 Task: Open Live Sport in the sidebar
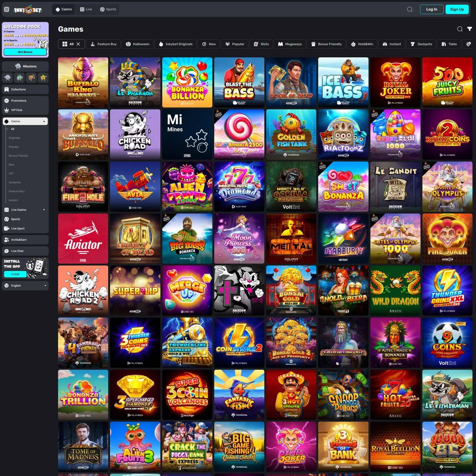25,228
